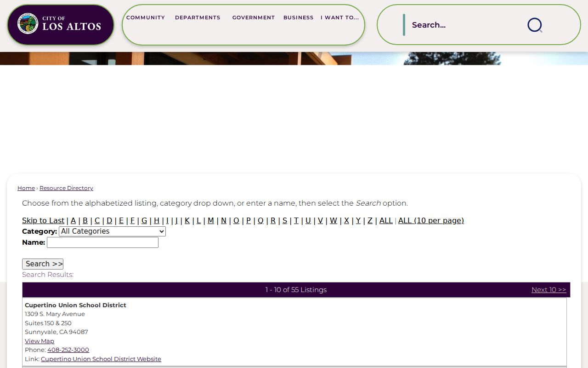
Task: Filter listings by letter H
Action: [x=157, y=221]
